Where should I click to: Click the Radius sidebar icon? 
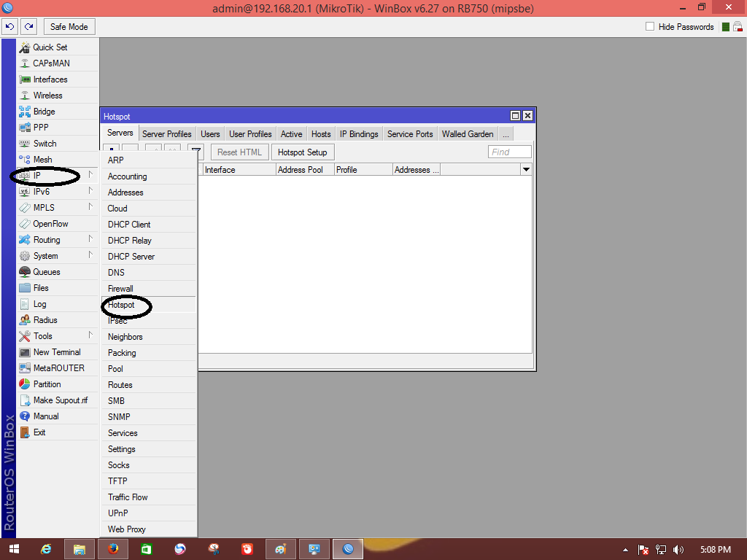25,320
